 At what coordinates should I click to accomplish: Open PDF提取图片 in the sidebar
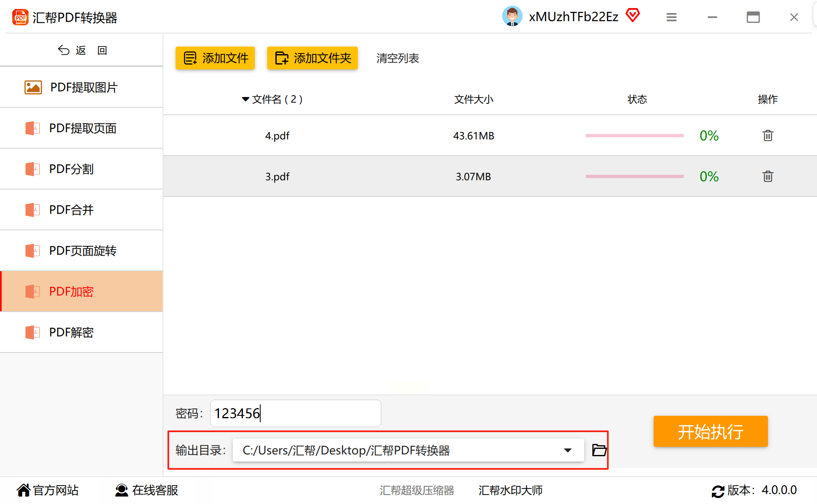tap(82, 87)
